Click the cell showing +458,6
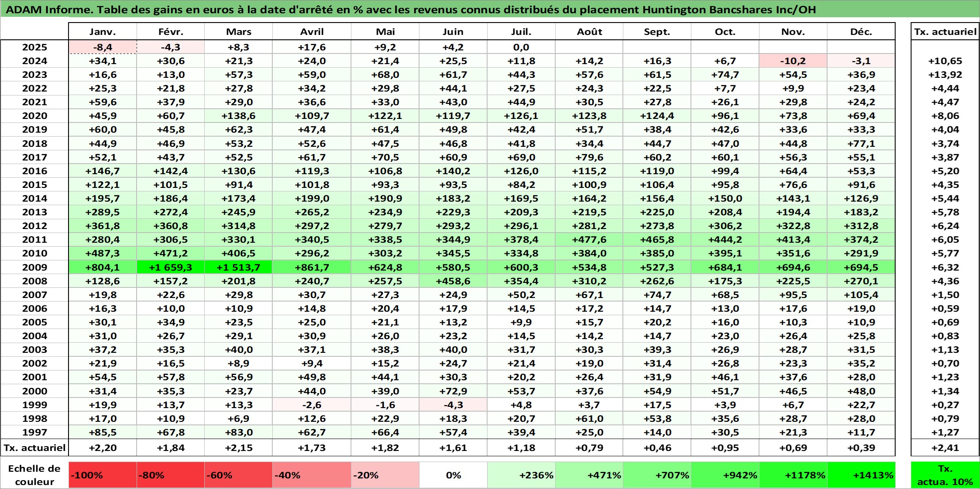The image size is (980, 489). tap(453, 281)
